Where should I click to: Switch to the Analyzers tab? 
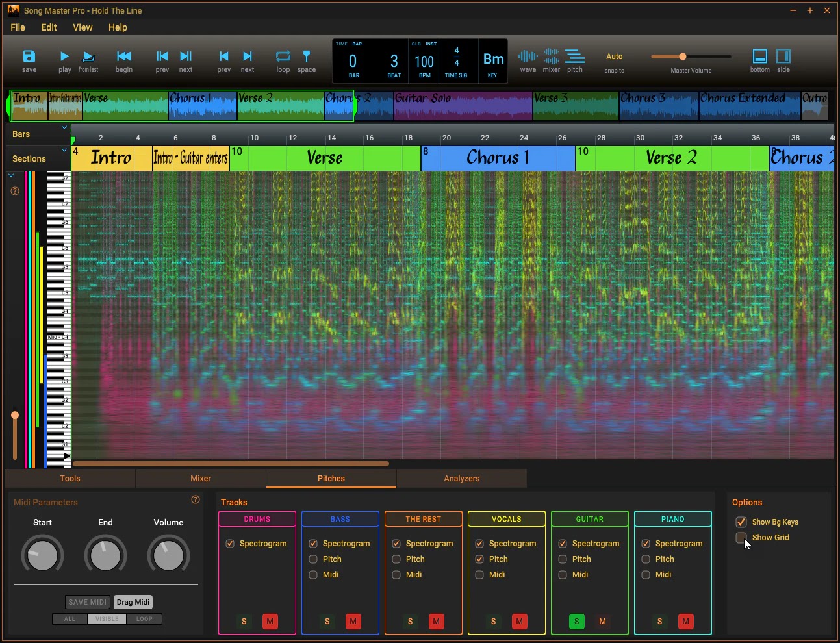click(x=461, y=479)
